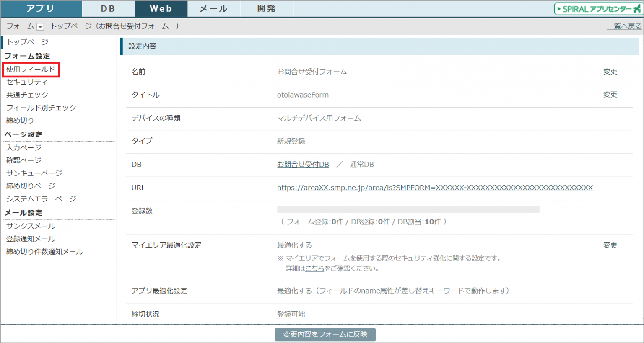Image resolution: width=644 pixels, height=343 pixels.
Task: Open the SPIRAL アプリセンター button
Action: pos(598,9)
